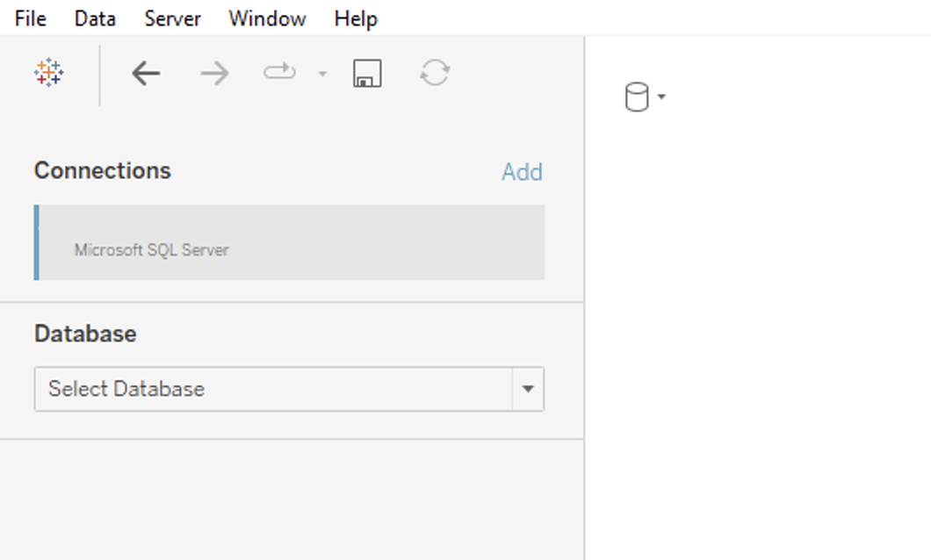Click the back arrow in toolbar

tap(146, 74)
